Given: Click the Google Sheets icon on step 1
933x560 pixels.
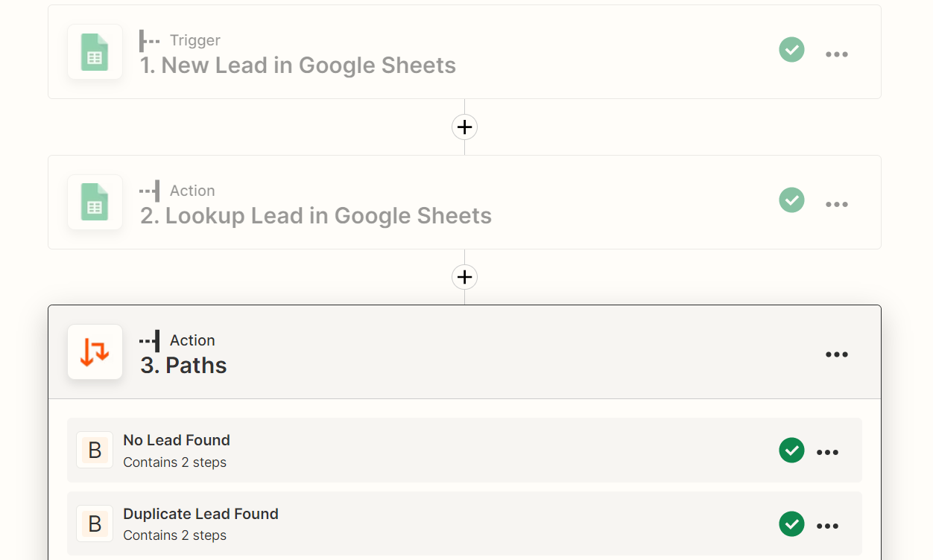Looking at the screenshot, I should [x=95, y=52].
